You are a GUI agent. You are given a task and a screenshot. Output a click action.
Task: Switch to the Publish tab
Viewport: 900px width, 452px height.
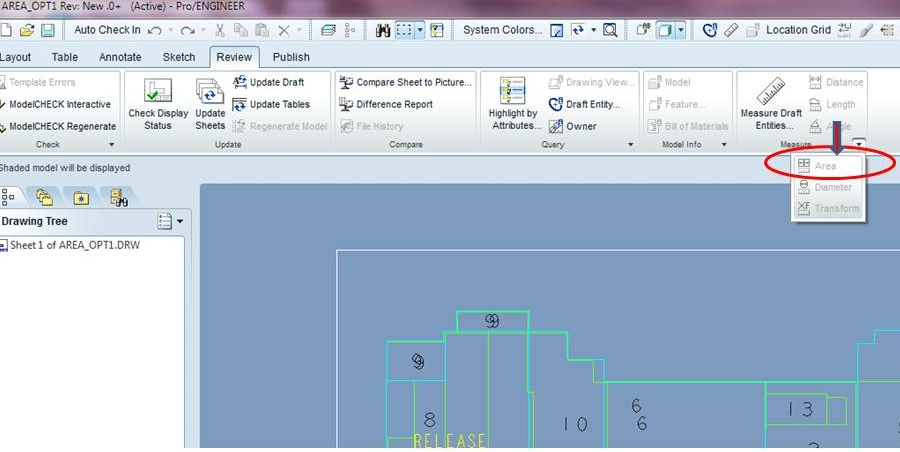291,57
